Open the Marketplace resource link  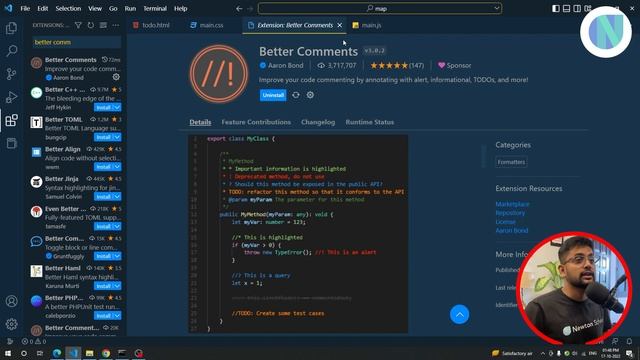512,204
